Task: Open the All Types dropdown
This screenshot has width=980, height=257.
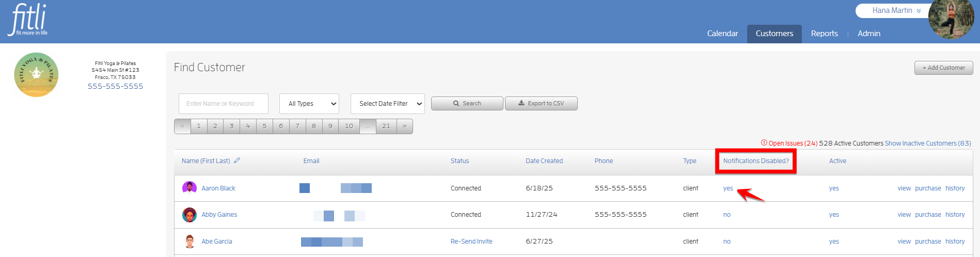Action: click(x=309, y=104)
